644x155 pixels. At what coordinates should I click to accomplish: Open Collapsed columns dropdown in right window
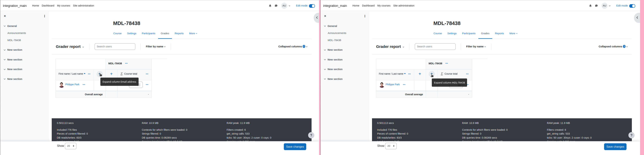(x=613, y=47)
